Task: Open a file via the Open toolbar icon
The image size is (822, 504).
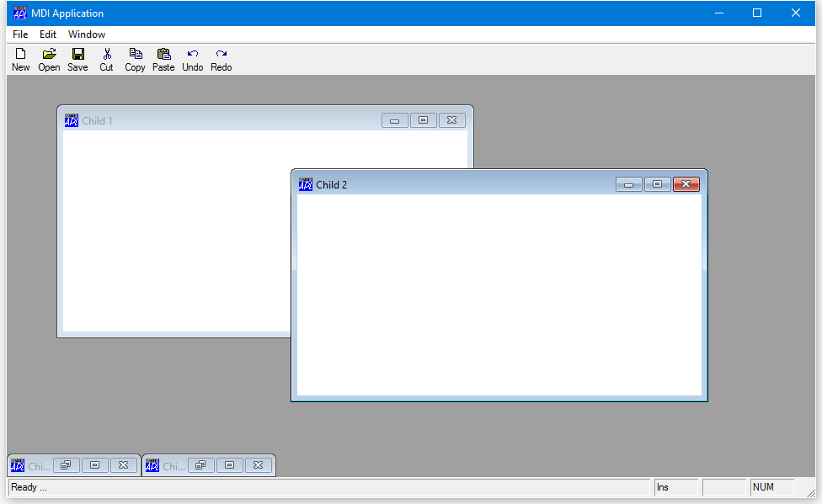Action: pos(49,59)
